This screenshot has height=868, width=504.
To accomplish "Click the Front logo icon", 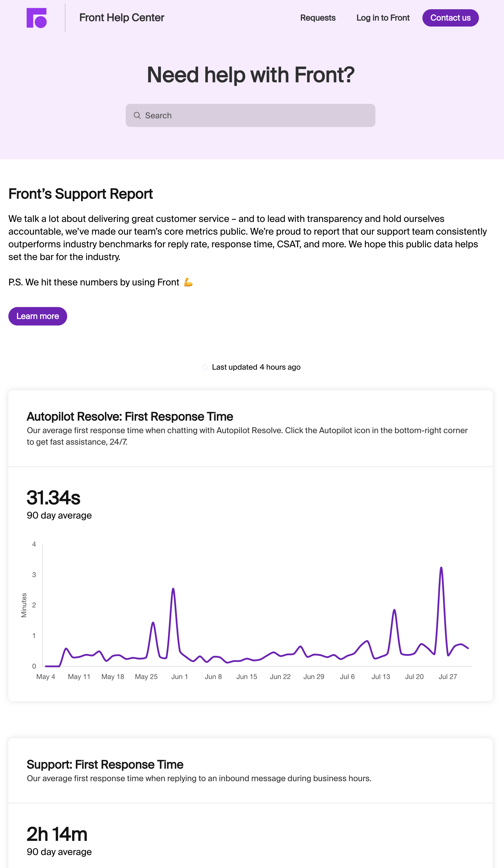I will click(x=37, y=18).
